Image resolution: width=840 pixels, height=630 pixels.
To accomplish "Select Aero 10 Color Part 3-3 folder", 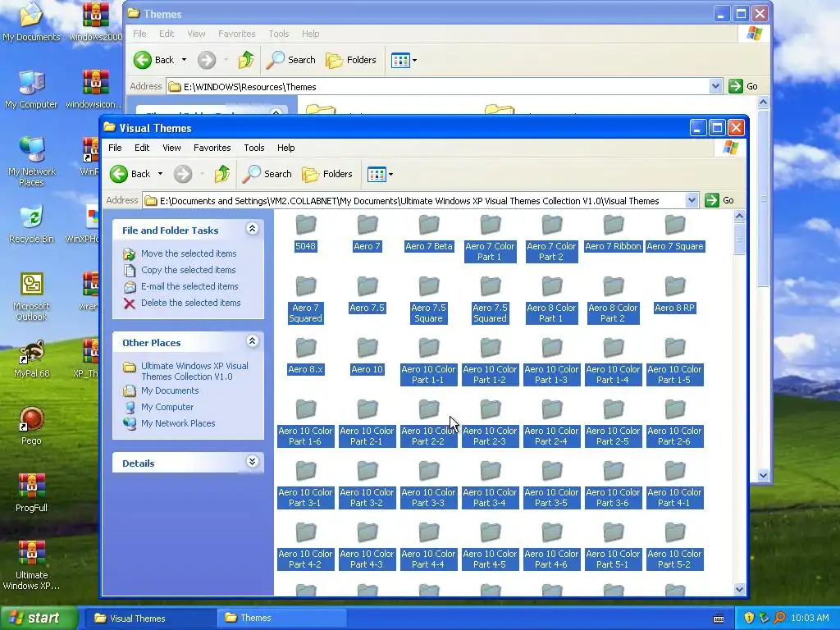I will 428,485.
